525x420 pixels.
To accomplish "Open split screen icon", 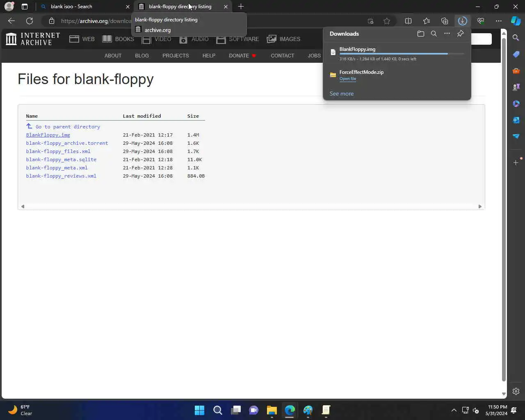I will pos(408,21).
